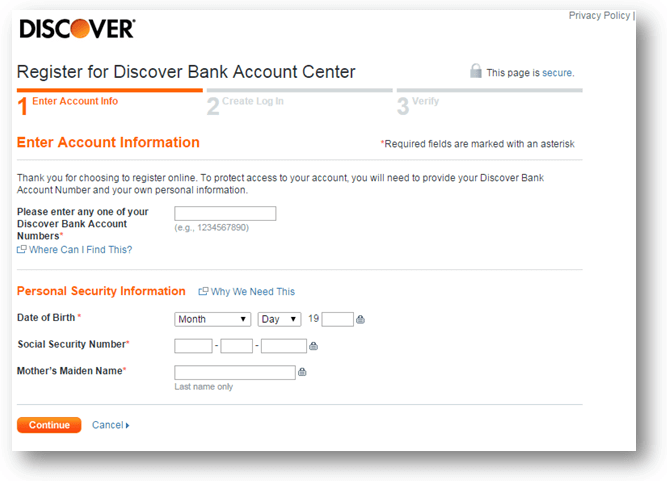Select step 1 'Enter Account Info' tab
Viewport: 667px width, 481px height.
tap(110, 102)
